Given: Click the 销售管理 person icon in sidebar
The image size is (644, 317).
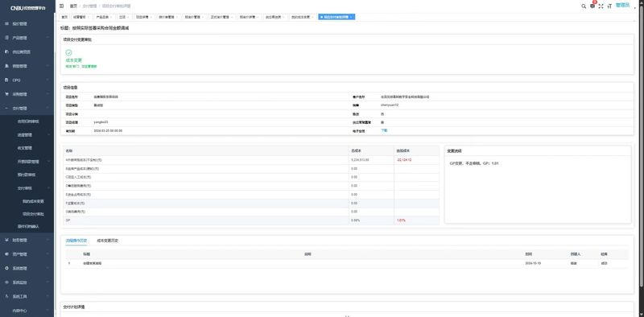Looking at the screenshot, I should 6,66.
